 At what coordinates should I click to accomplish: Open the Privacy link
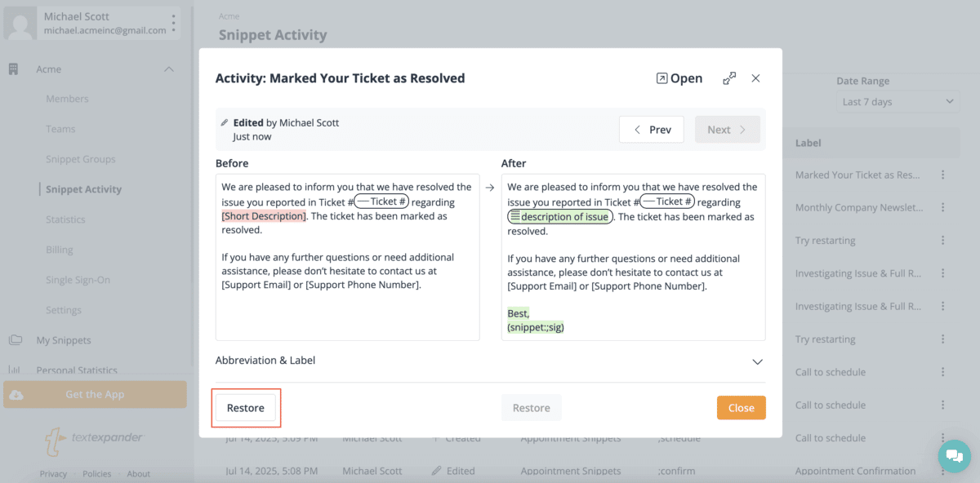53,473
